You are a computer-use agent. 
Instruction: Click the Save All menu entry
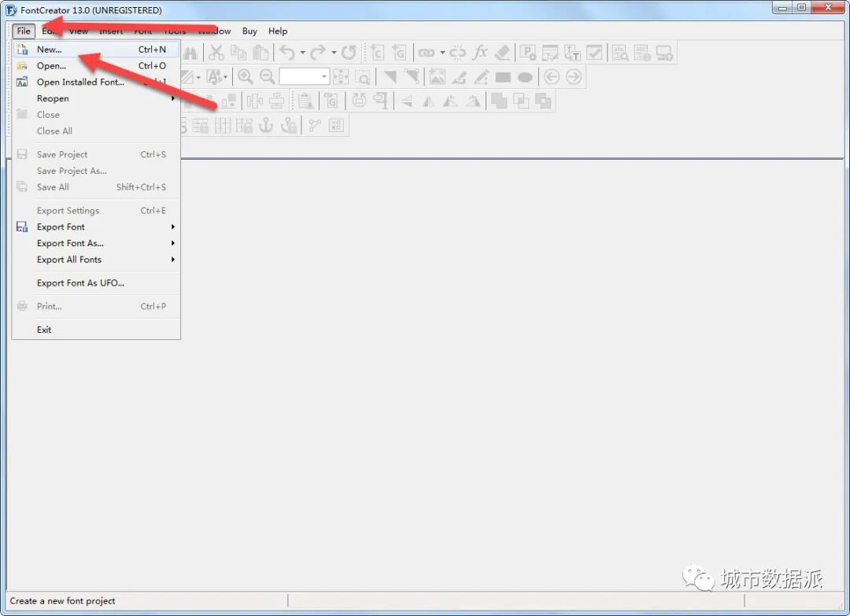[x=97, y=187]
